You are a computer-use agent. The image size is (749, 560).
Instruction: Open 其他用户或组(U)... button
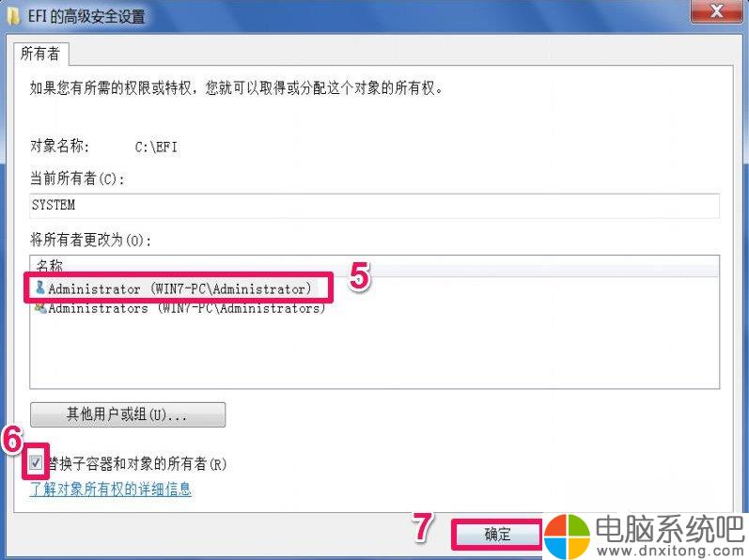coord(128,414)
